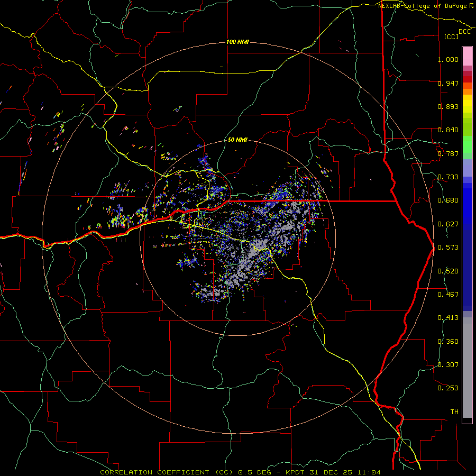Click the 0.680 legend value

(x=448, y=200)
